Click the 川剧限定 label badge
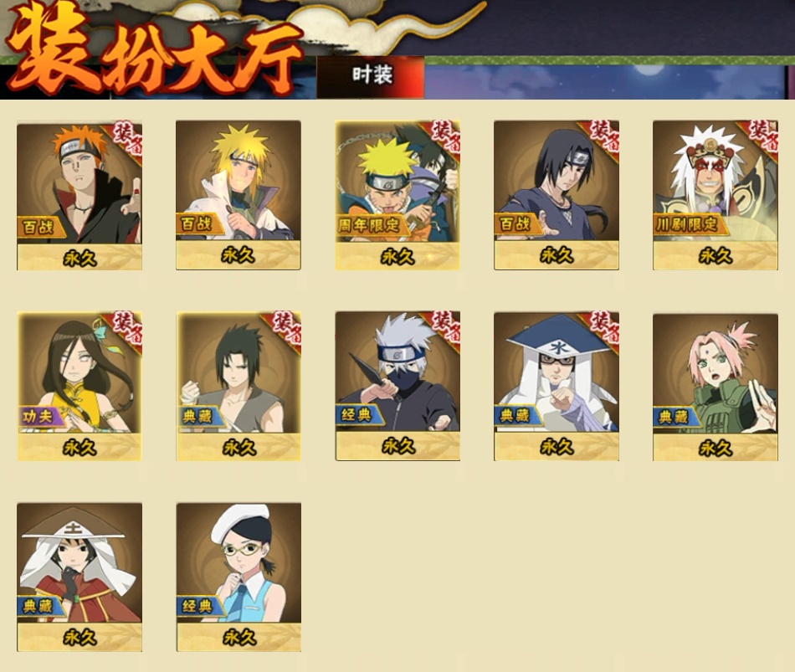 688,223
